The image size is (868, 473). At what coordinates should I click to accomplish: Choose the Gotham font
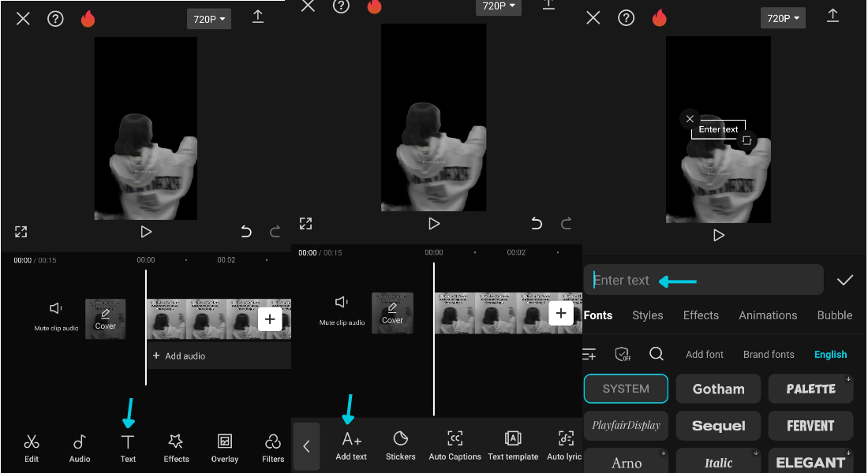click(719, 389)
